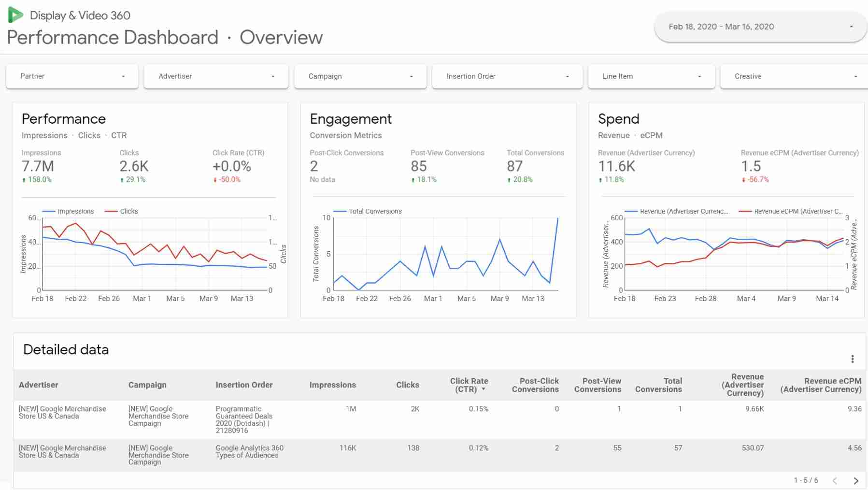
Task: Click the Clicks 2.6K scorecard
Action: point(134,166)
